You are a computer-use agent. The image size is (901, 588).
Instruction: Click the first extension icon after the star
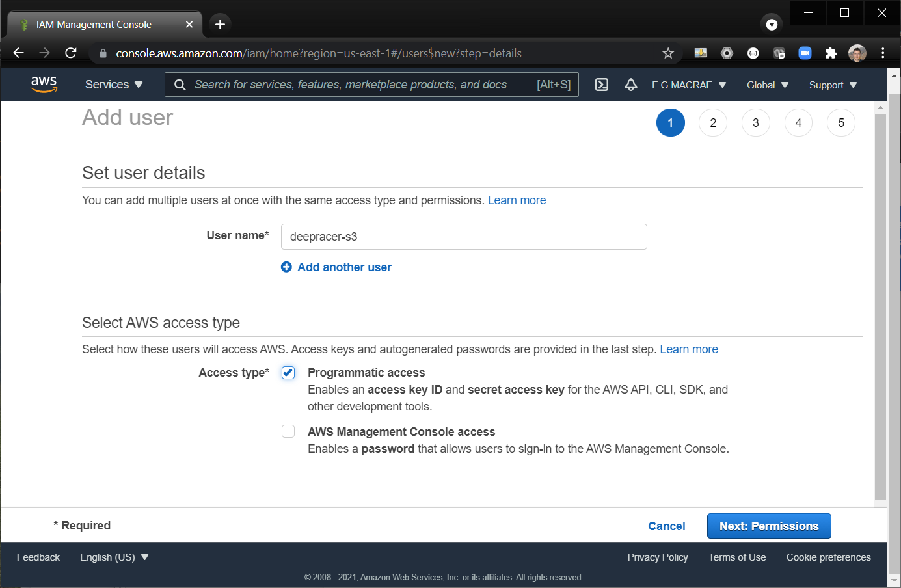coord(701,53)
